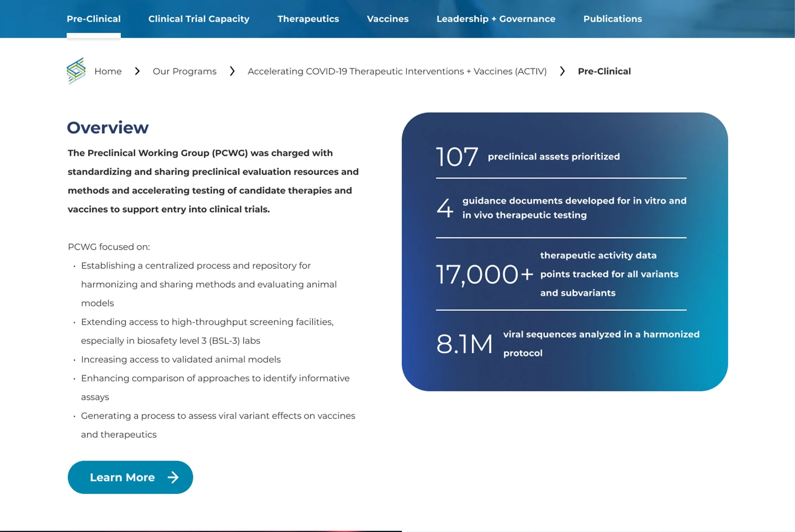This screenshot has width=795, height=532.
Task: Click the 8.1M viral sequences statistic
Action: coord(464,344)
